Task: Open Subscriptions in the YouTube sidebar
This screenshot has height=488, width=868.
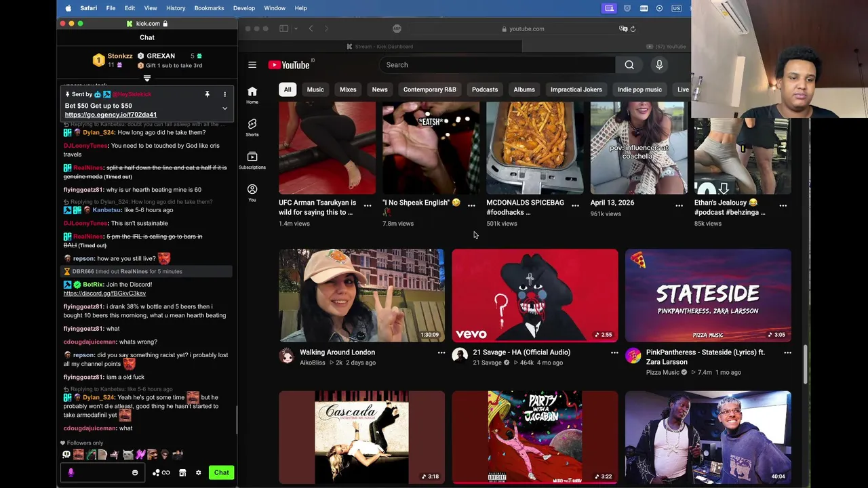Action: (x=252, y=159)
